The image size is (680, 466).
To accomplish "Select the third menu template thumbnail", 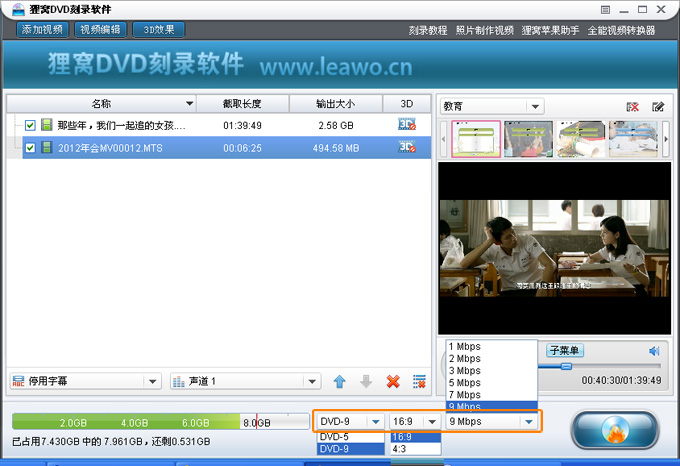I will click(580, 139).
